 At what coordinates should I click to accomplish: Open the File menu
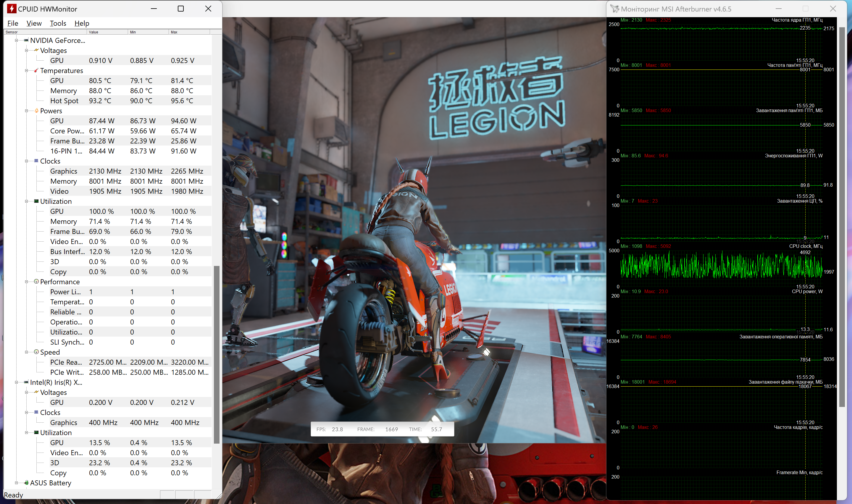click(12, 23)
